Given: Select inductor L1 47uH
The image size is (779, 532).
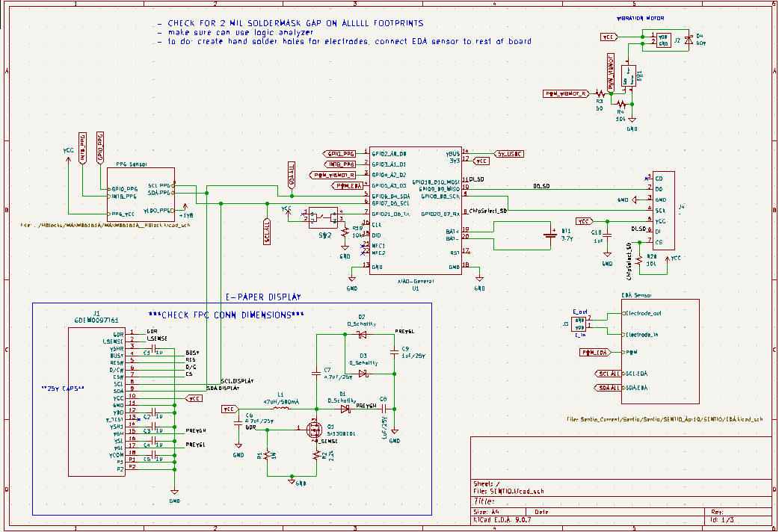Looking at the screenshot, I should coord(281,409).
